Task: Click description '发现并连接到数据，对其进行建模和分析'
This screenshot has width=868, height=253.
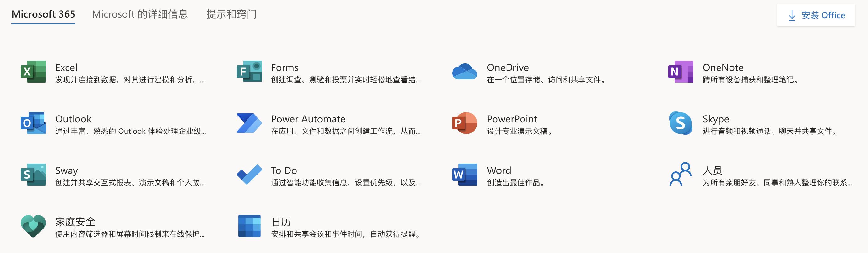Action: 130,79
